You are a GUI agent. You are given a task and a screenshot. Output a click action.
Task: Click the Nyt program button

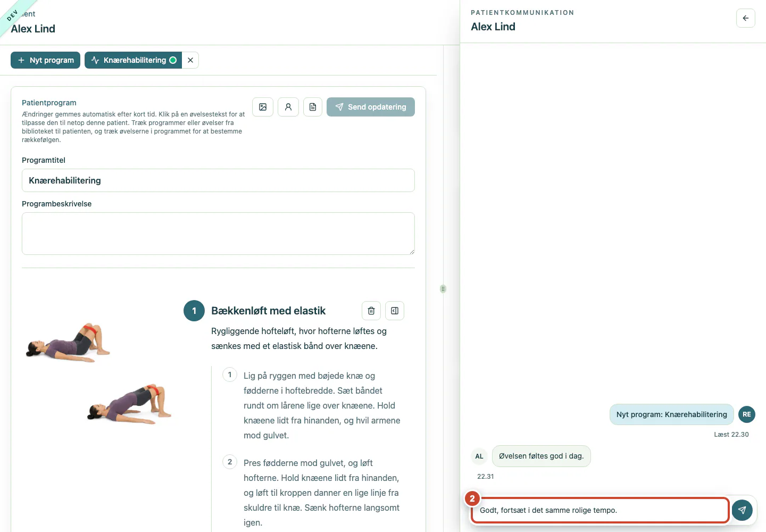pyautogui.click(x=46, y=60)
